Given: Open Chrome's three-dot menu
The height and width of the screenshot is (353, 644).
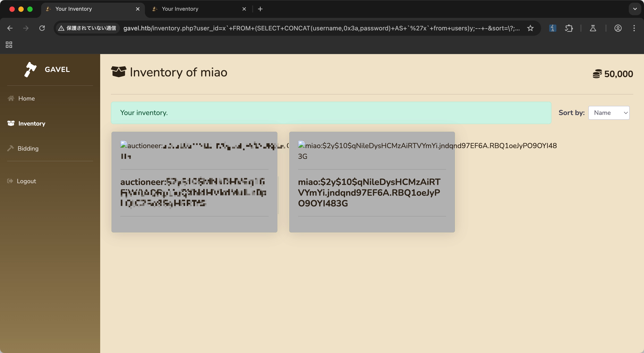Looking at the screenshot, I should (x=634, y=28).
